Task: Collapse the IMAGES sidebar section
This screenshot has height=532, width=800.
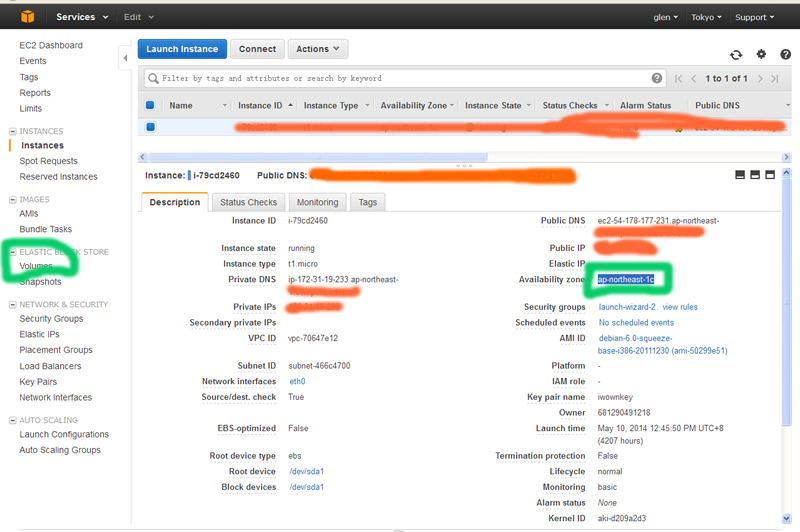Action: 13,199
